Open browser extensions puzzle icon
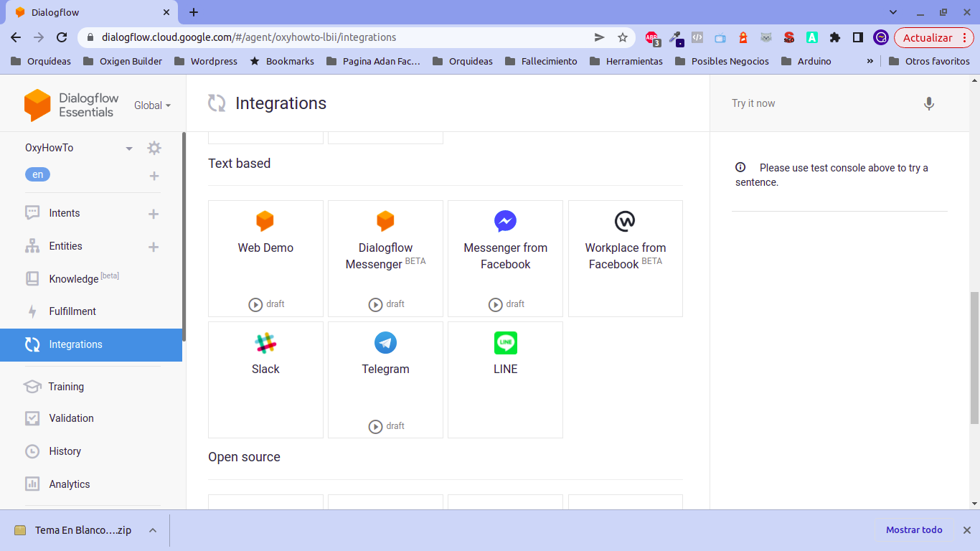980x551 pixels. coord(834,37)
